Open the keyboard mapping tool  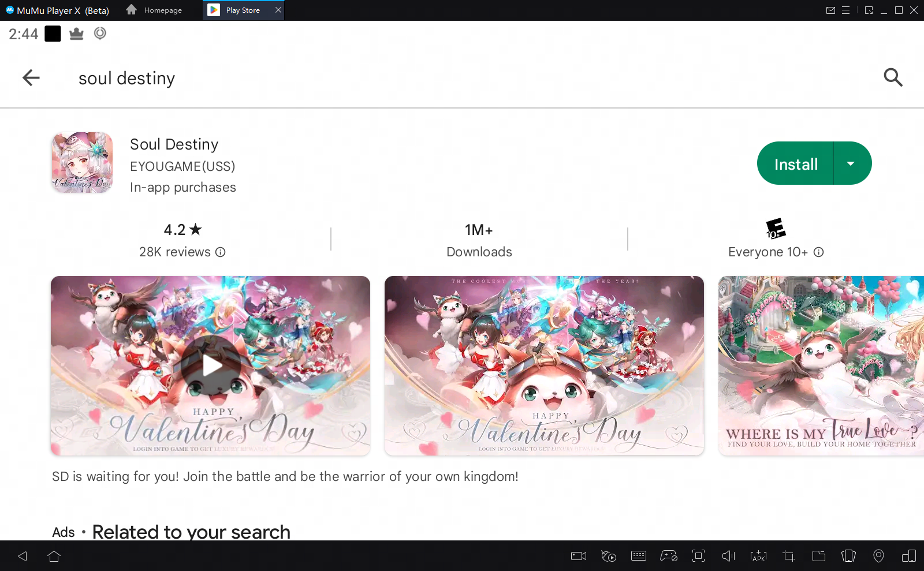pyautogui.click(x=639, y=556)
